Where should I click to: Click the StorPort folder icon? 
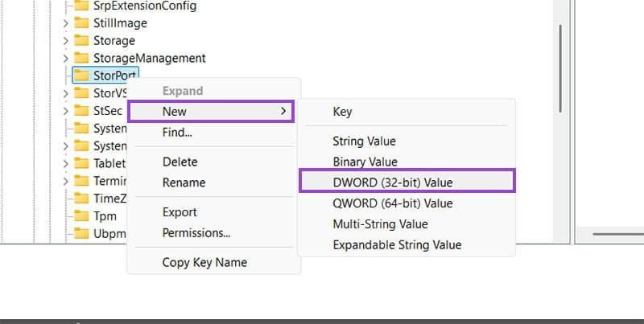(x=80, y=76)
